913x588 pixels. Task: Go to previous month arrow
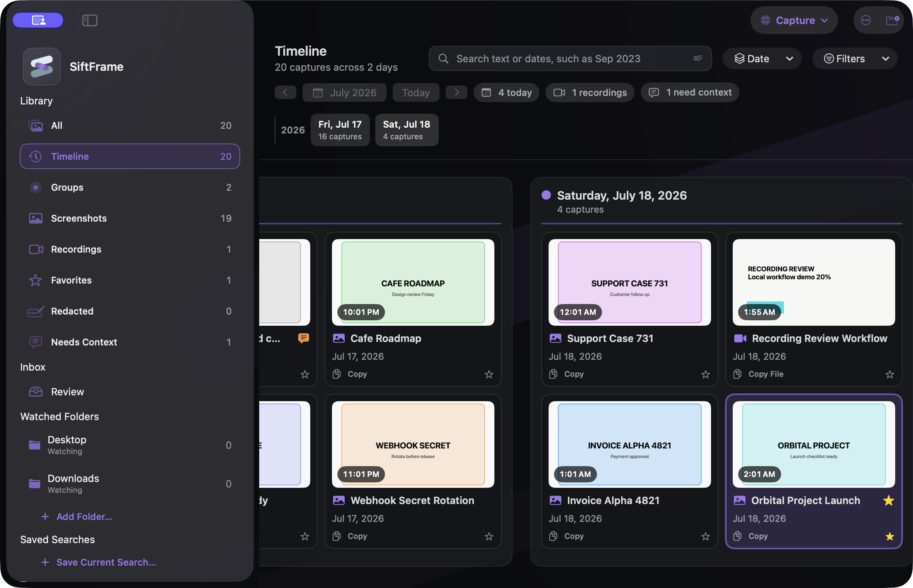[x=286, y=92]
